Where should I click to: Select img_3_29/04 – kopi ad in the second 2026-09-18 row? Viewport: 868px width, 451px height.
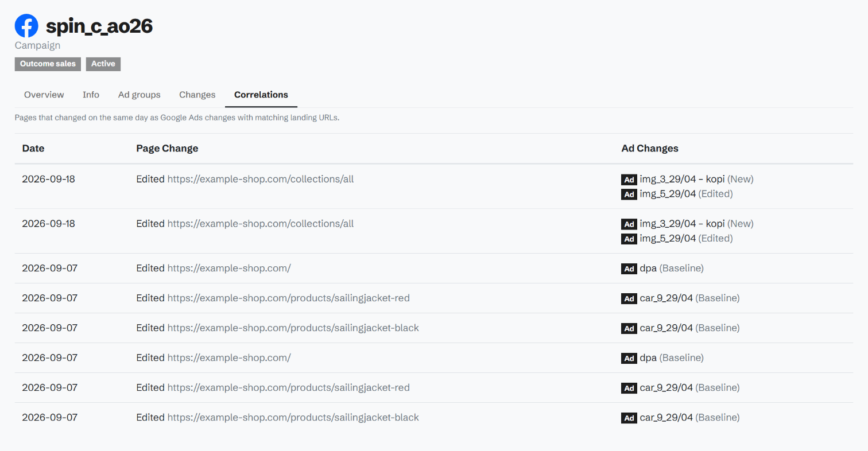[682, 224]
